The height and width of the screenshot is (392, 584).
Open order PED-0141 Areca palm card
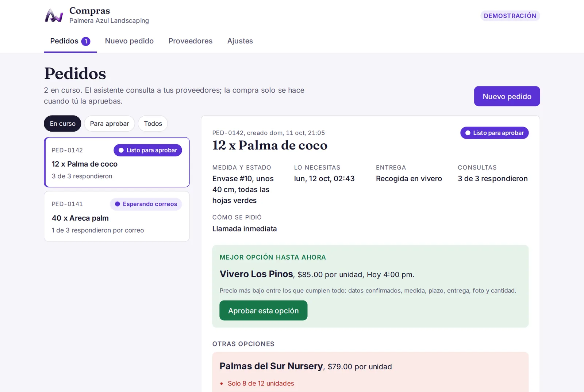tap(117, 216)
